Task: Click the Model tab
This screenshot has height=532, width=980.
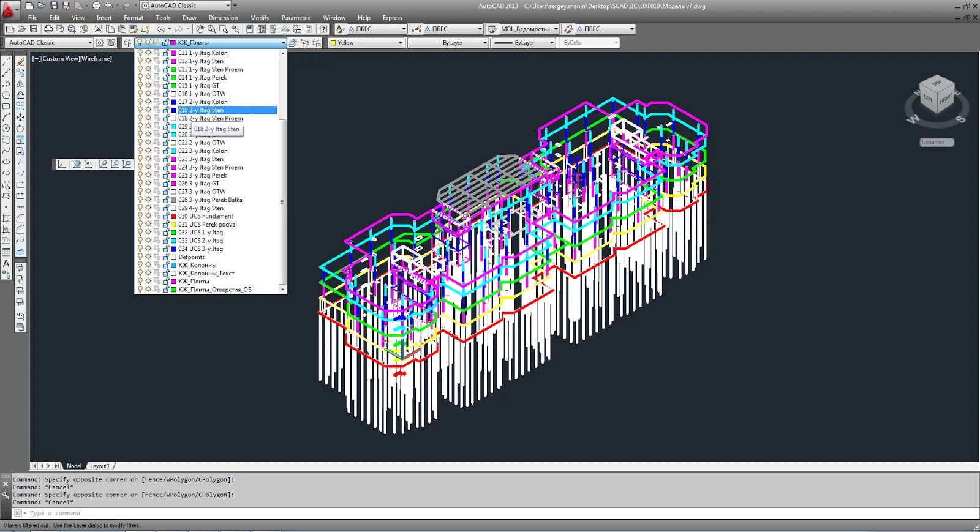Action: (x=74, y=466)
